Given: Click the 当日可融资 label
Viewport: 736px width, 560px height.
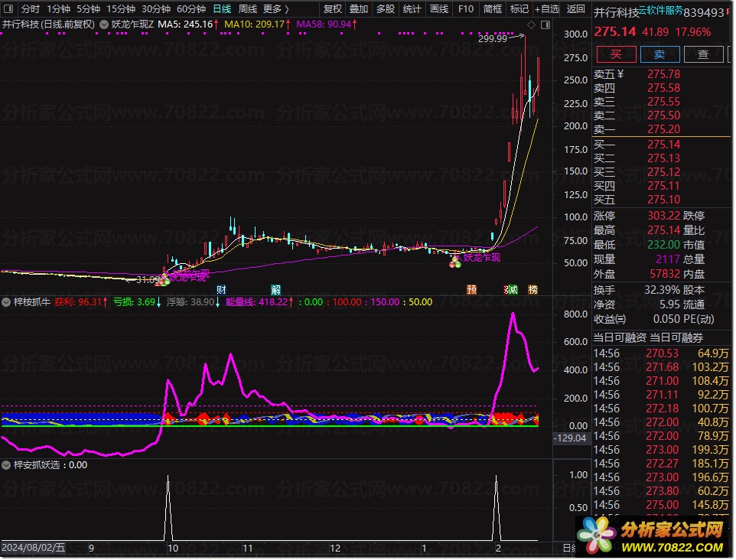Looking at the screenshot, I should point(620,337).
